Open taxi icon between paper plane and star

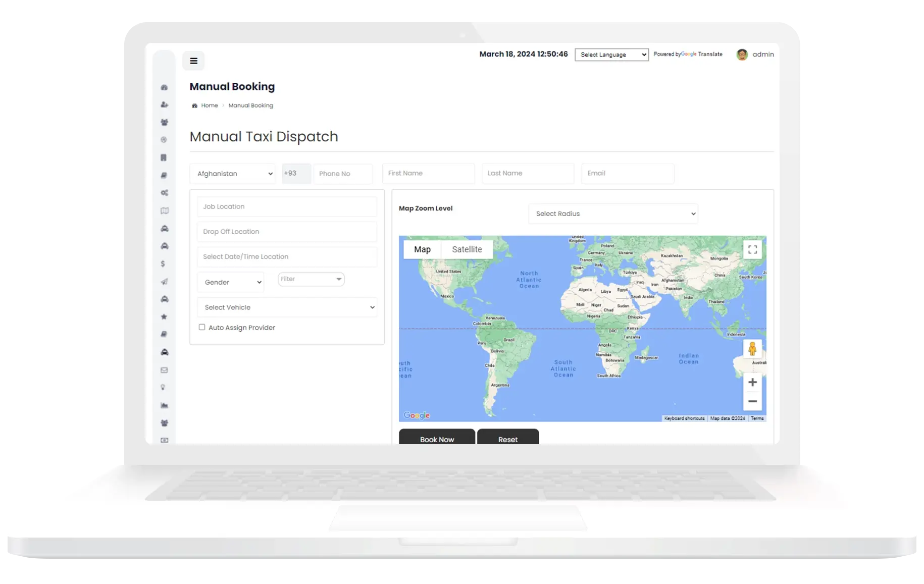(164, 299)
